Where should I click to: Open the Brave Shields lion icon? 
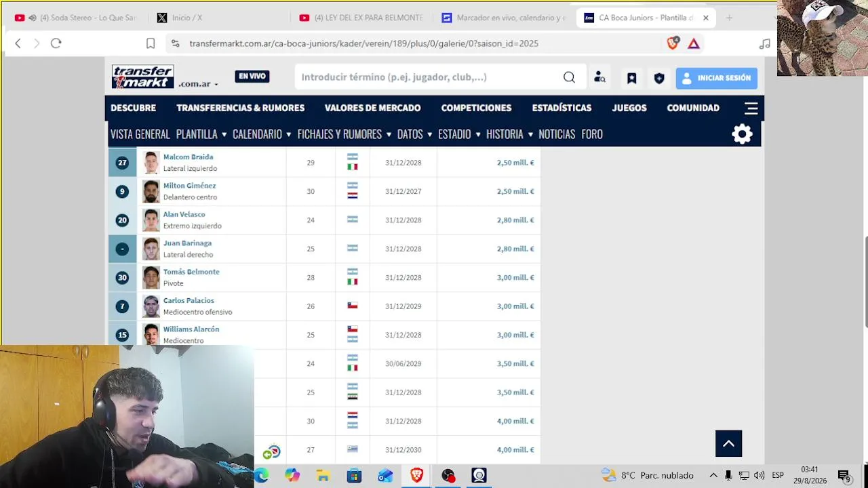click(673, 43)
